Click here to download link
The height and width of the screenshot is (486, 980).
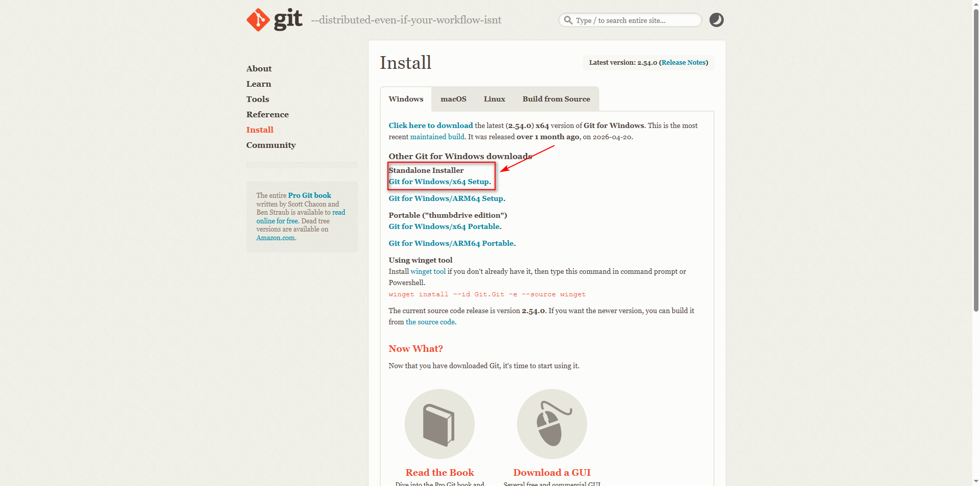(x=431, y=125)
